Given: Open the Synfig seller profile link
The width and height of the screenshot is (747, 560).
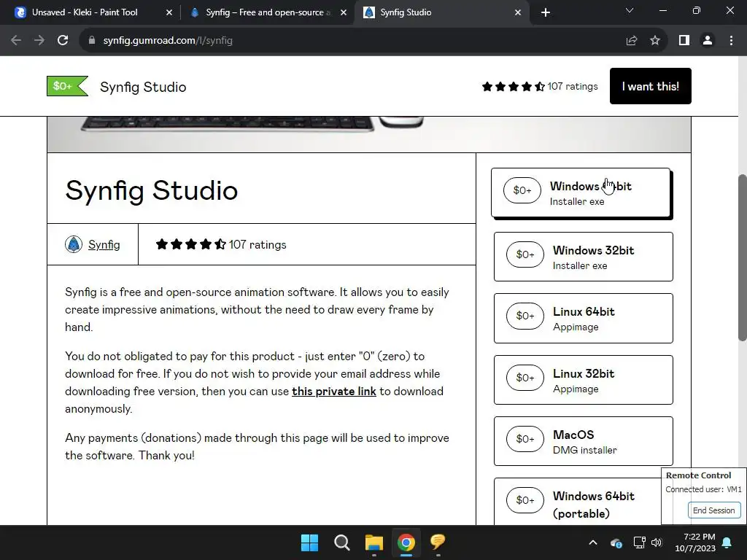Looking at the screenshot, I should [104, 245].
